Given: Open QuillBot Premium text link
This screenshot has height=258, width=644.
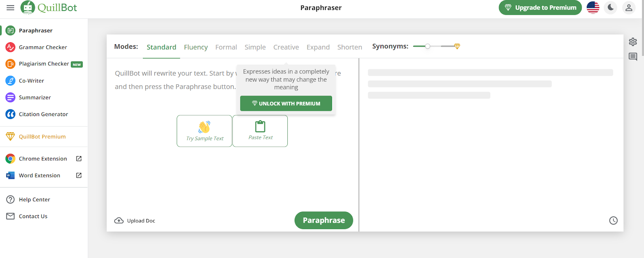Looking at the screenshot, I should tap(42, 137).
